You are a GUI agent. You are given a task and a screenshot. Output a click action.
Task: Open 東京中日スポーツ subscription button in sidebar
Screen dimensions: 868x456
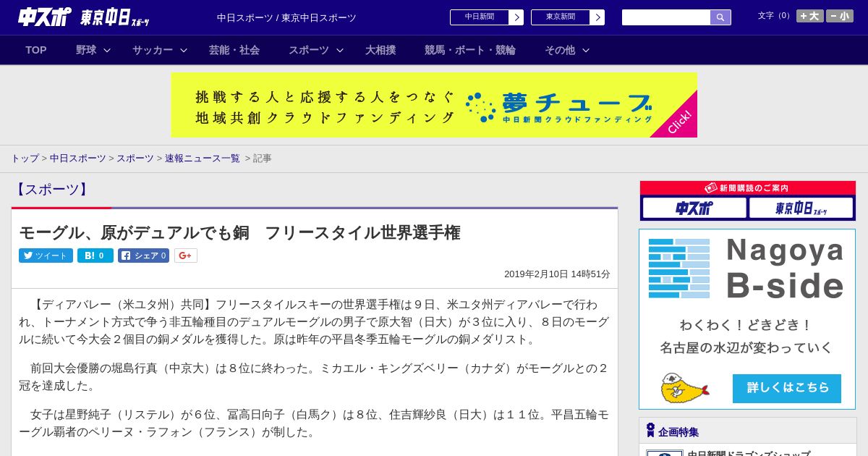point(801,208)
